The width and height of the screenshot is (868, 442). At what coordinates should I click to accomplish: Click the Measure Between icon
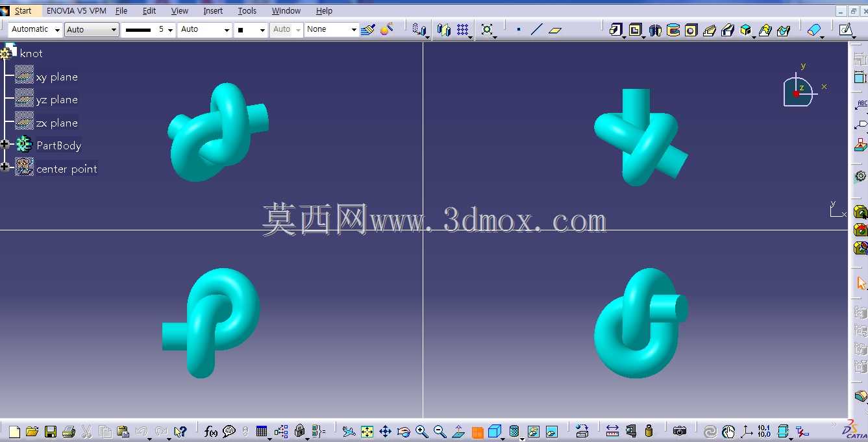(x=612, y=432)
